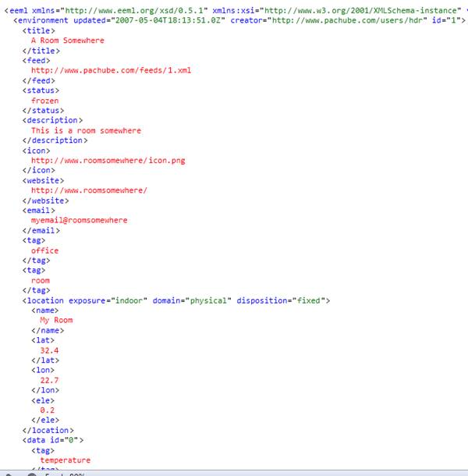Click the 'temperature' tag value
Image resolution: width=468 pixels, height=476 pixels.
[x=66, y=460]
